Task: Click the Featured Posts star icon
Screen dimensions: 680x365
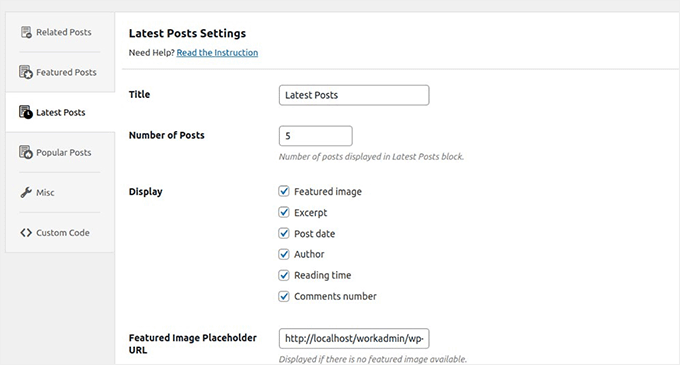Action: 26,72
